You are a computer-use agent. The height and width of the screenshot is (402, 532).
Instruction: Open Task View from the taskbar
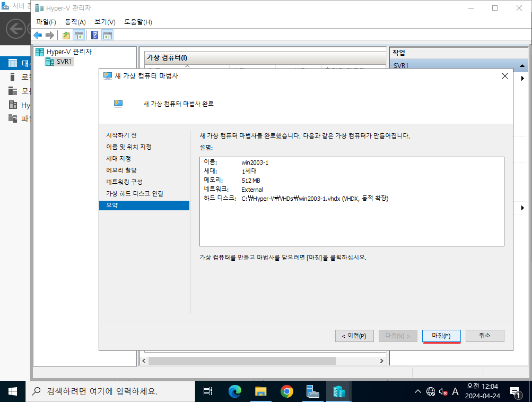pos(207,391)
